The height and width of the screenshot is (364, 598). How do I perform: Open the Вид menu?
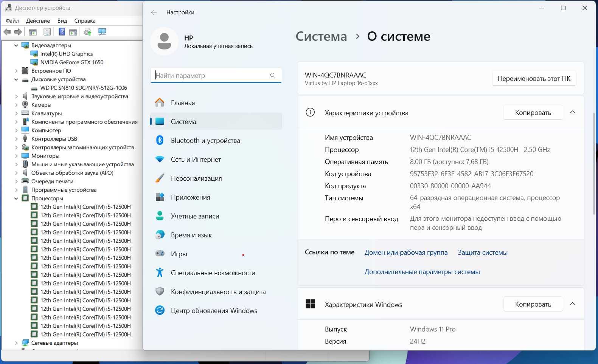[x=62, y=21]
